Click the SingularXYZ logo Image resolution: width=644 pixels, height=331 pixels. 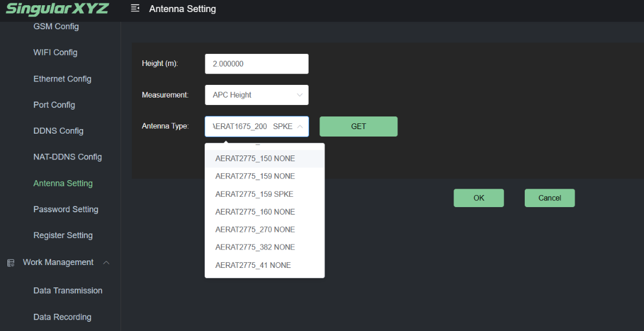(57, 9)
